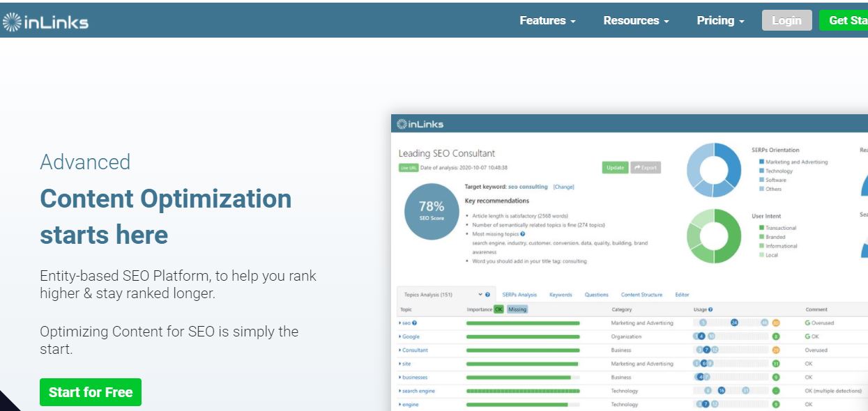Viewport: 868px width, 411px height.
Task: Toggle the OK importance filter
Action: tap(498, 309)
